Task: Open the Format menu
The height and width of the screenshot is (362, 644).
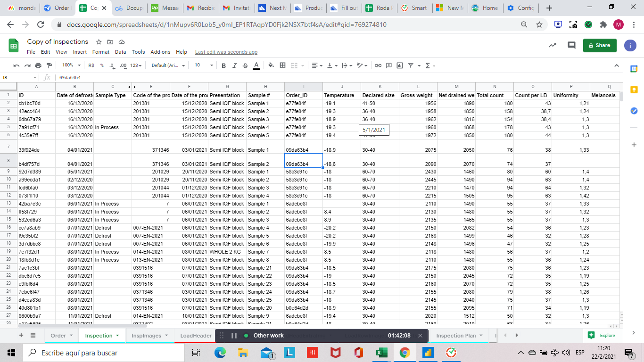Action: [x=101, y=52]
